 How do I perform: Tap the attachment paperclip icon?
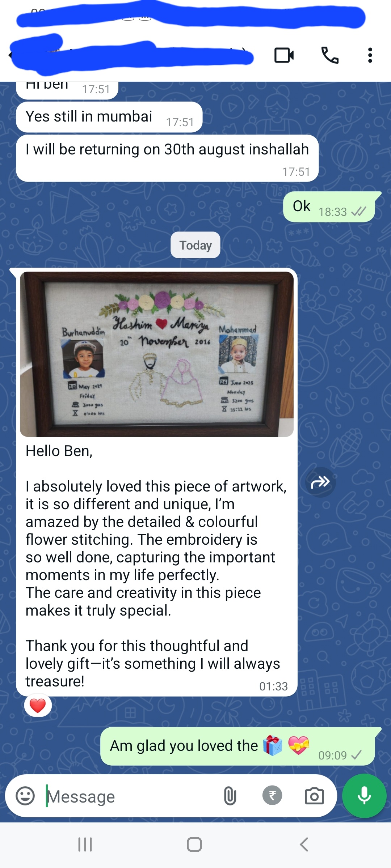tap(230, 796)
